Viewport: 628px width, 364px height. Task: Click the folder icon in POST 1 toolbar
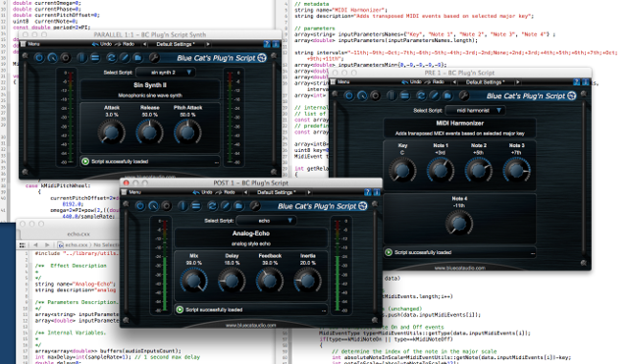coord(238,206)
